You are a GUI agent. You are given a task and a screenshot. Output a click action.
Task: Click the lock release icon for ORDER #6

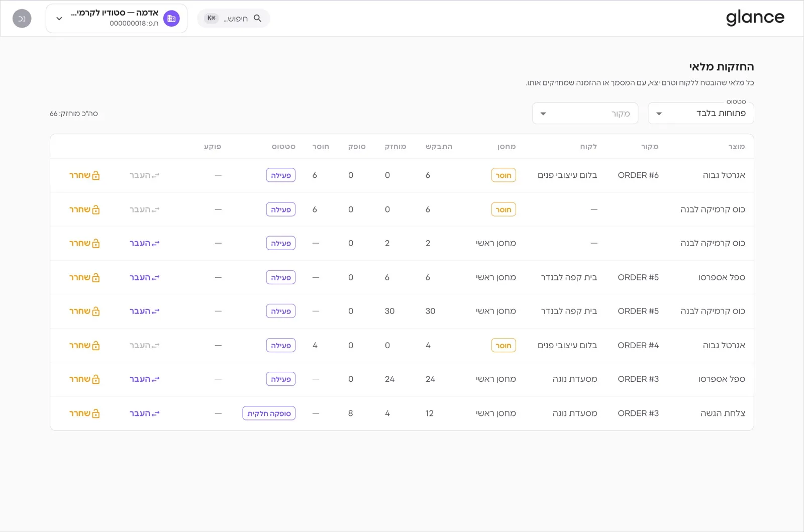click(96, 175)
